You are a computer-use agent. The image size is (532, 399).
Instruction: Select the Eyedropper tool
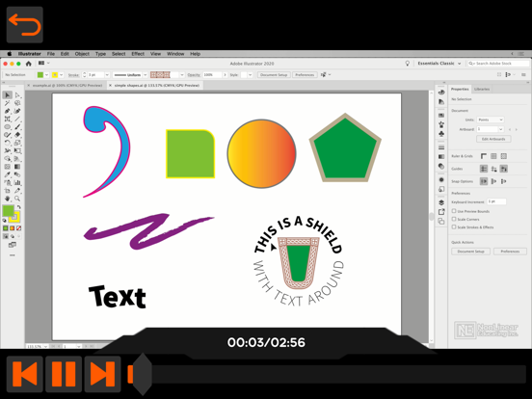click(x=7, y=174)
